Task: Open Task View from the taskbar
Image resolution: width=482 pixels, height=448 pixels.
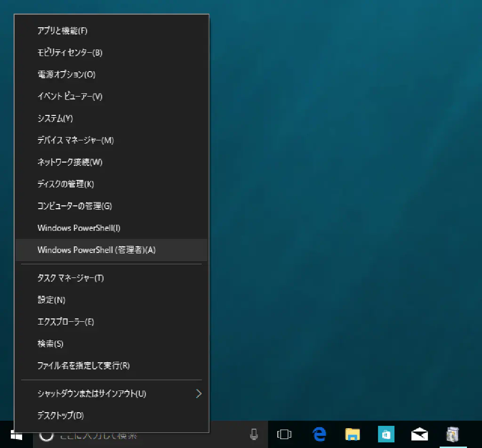Action: tap(284, 434)
